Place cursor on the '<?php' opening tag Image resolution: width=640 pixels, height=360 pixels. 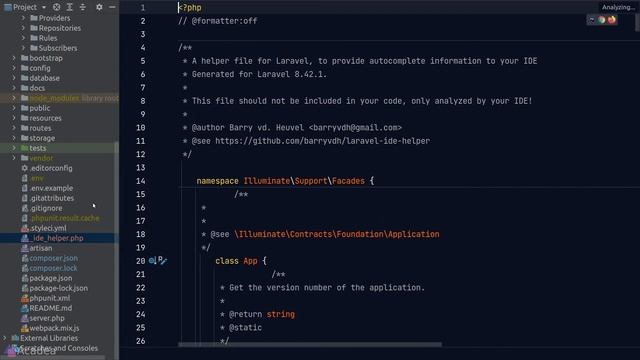[x=190, y=7]
